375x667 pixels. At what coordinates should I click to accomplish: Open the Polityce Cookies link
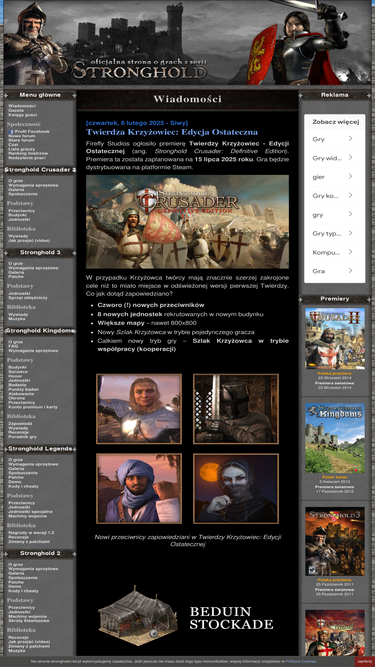point(301,661)
